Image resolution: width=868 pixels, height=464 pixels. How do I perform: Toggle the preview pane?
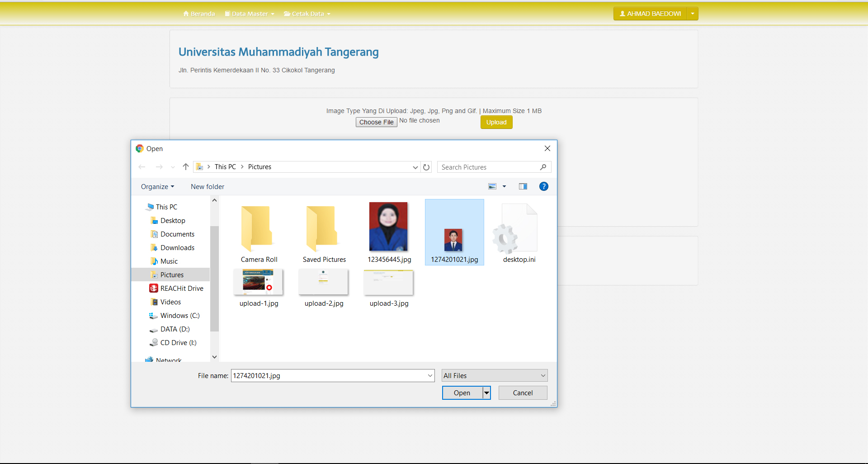523,186
